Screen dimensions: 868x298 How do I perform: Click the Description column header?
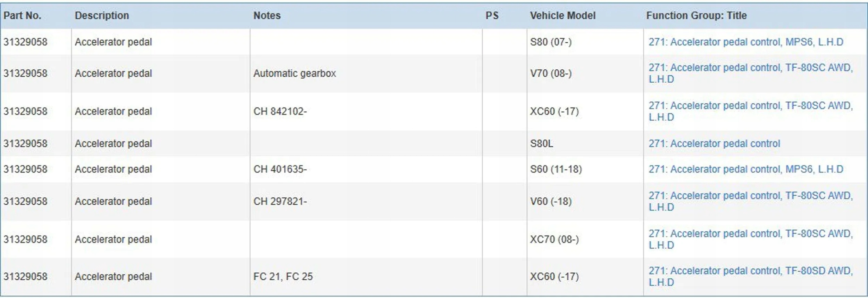click(x=102, y=16)
